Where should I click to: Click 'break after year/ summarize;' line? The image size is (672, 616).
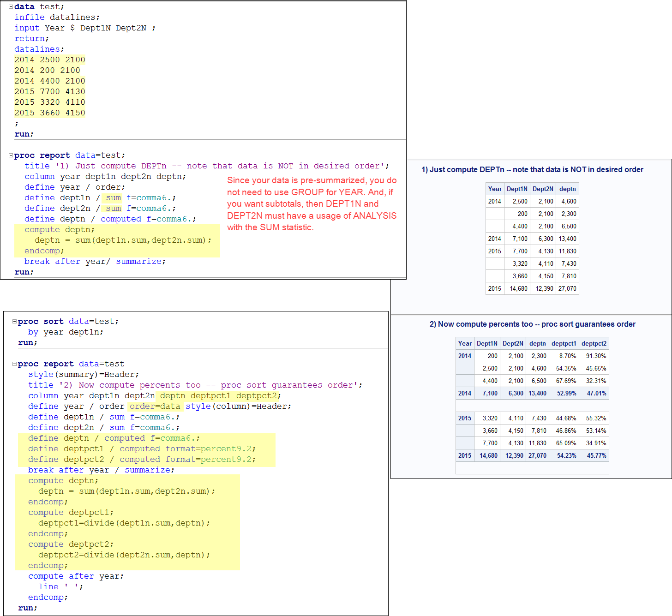95,261
